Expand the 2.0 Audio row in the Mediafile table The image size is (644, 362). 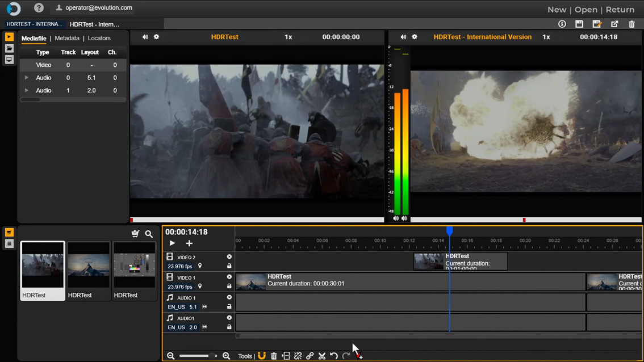(26, 90)
